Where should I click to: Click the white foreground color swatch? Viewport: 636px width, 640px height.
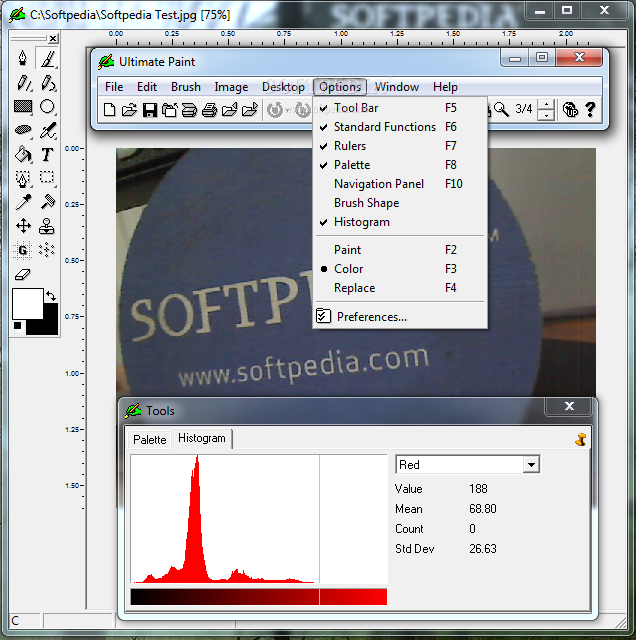pos(27,304)
